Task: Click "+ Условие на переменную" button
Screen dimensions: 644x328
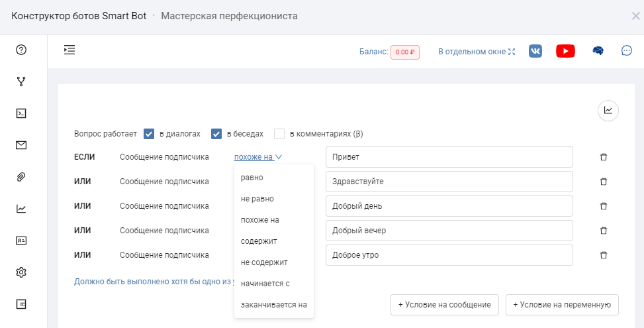Action: [x=562, y=305]
